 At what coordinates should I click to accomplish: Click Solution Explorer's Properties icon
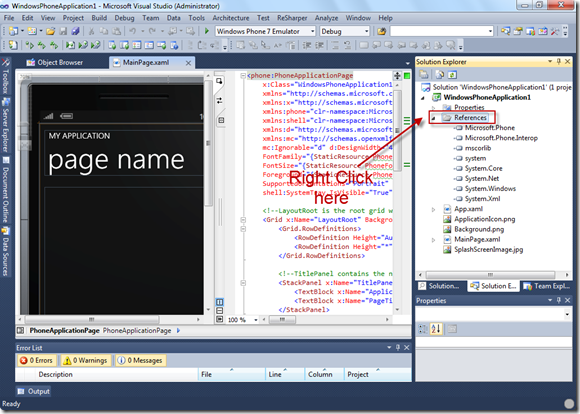click(424, 75)
